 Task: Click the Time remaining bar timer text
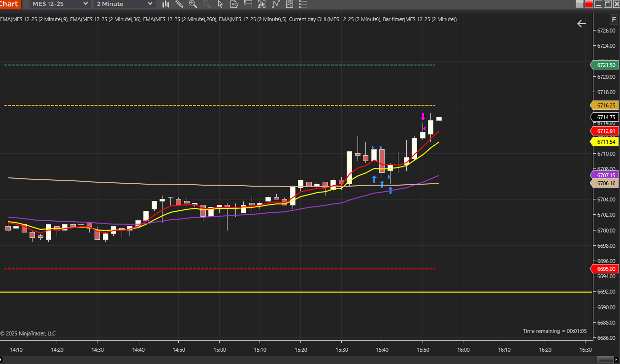[x=554, y=331]
